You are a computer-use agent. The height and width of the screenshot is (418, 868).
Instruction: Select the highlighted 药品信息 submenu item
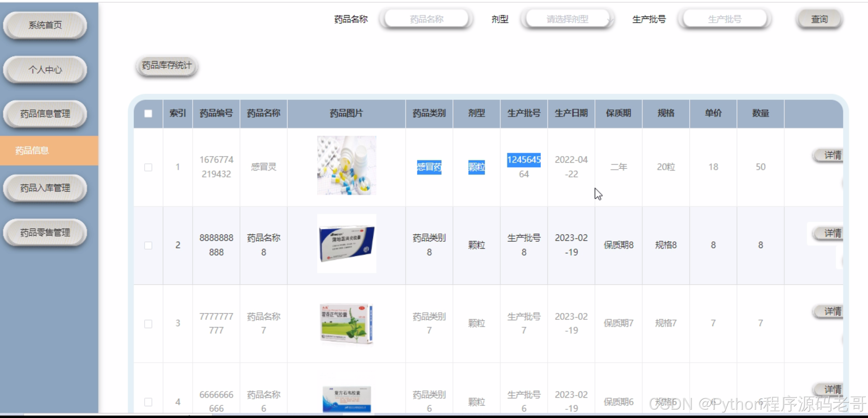point(32,151)
